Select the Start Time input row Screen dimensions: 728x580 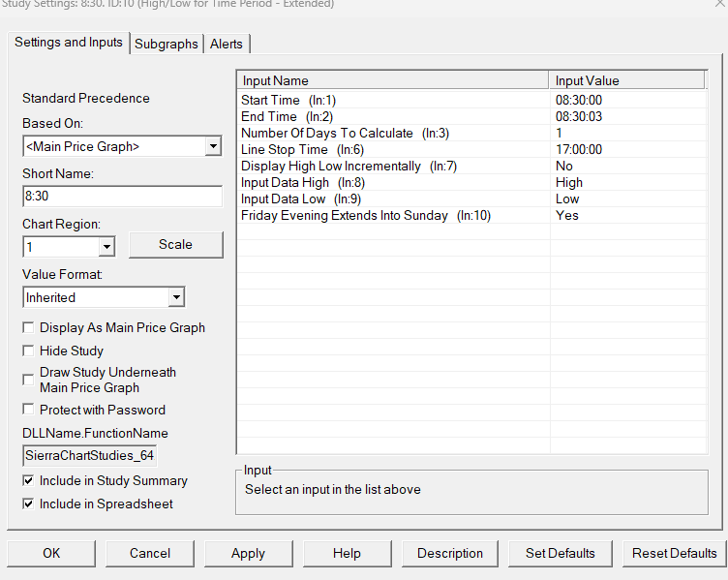coord(472,100)
